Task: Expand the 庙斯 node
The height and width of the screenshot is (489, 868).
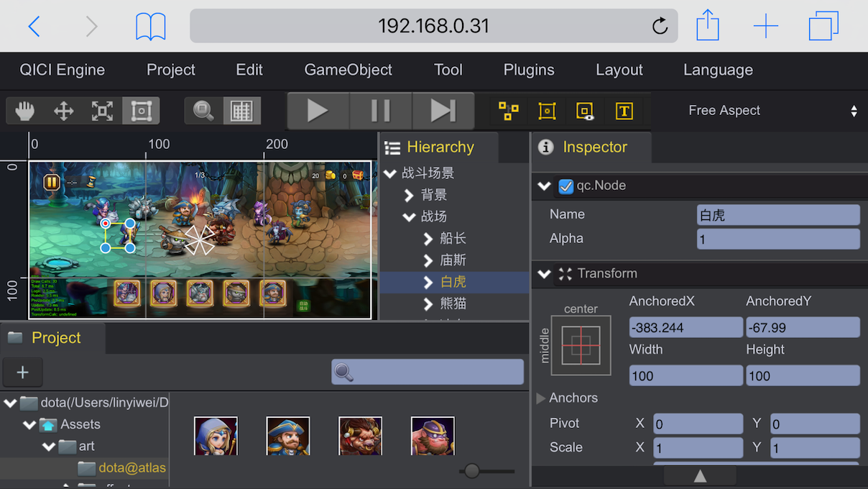Action: pos(428,260)
